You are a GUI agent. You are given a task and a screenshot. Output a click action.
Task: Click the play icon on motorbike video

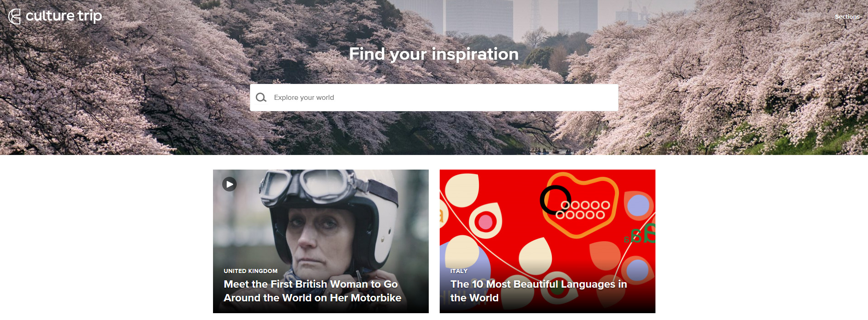tap(229, 184)
